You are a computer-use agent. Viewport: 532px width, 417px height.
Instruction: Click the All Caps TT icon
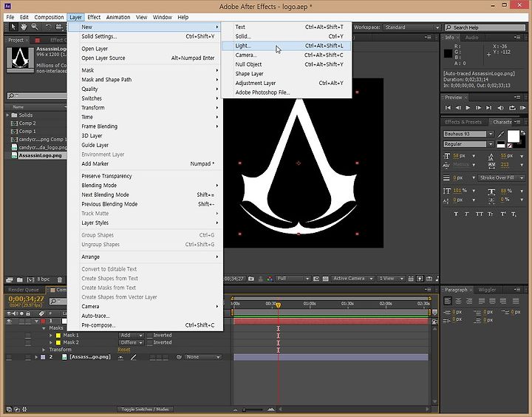coord(479,214)
